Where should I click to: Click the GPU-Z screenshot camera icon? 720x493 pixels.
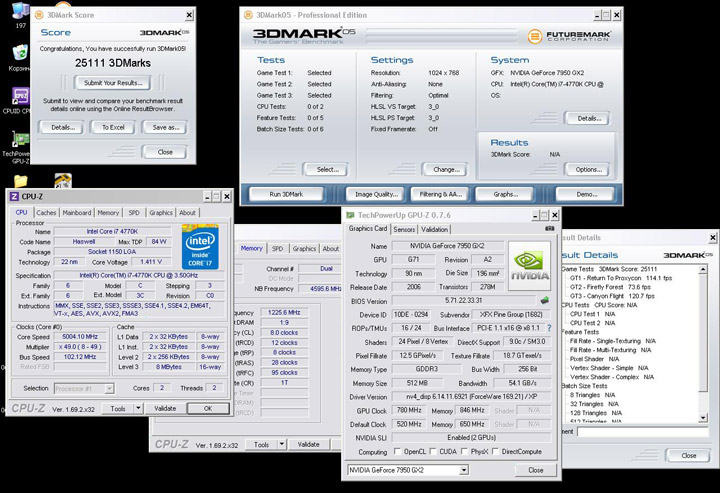[550, 229]
